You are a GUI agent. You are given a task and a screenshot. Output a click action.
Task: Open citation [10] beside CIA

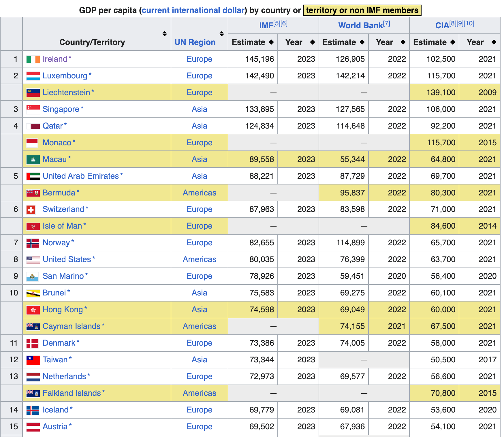469,23
